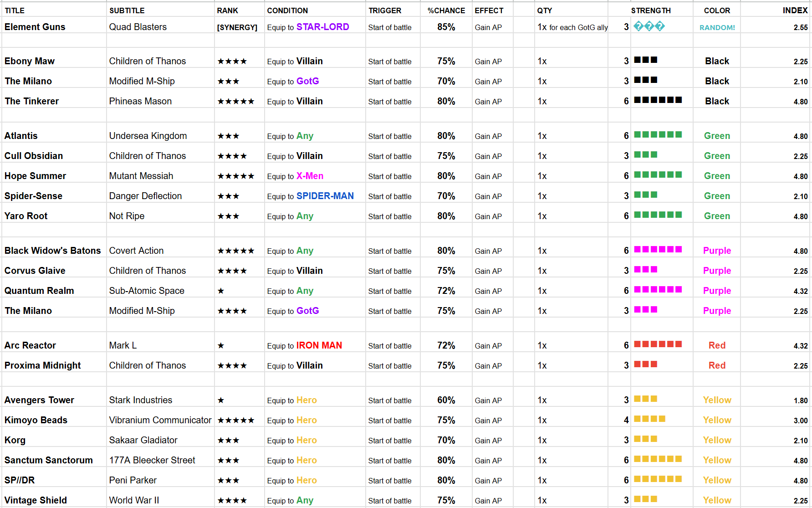Select the World War II subtitle cell
Viewport: 812px width, 508px height.
[x=134, y=500]
